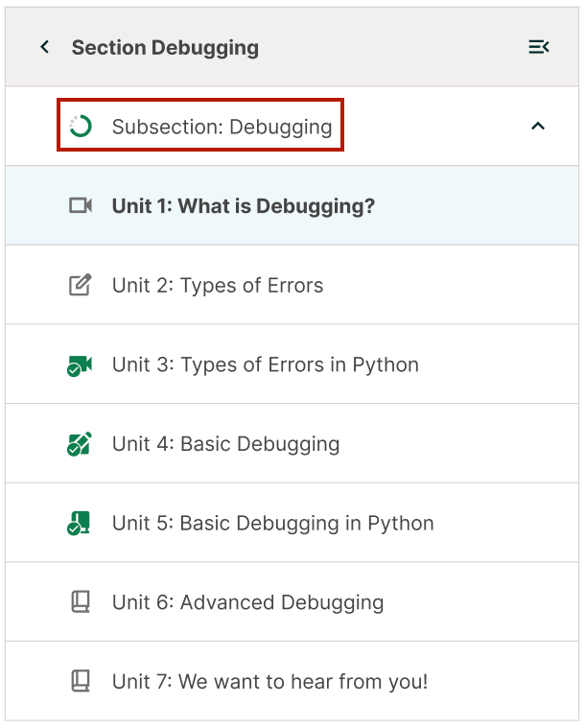Click the Subsection: Debugging label

pyautogui.click(x=222, y=127)
